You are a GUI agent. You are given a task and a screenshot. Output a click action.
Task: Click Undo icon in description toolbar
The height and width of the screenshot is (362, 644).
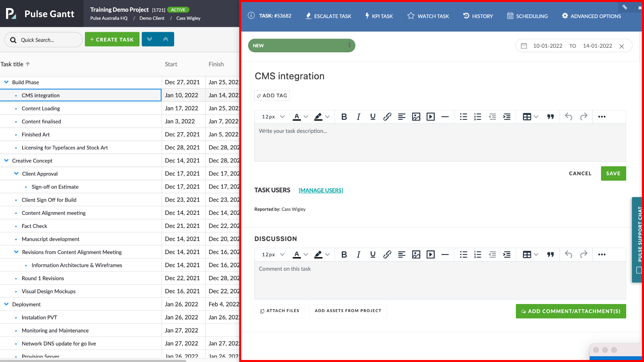coord(569,117)
